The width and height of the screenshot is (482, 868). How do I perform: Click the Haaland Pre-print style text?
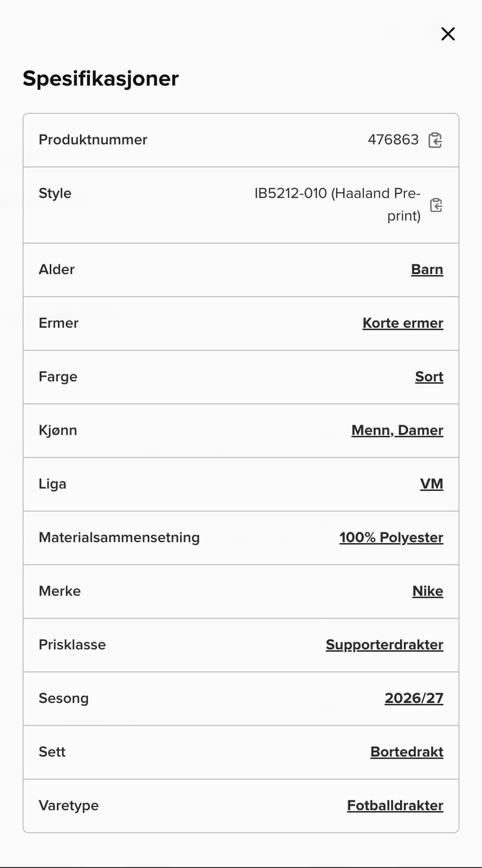point(376,204)
